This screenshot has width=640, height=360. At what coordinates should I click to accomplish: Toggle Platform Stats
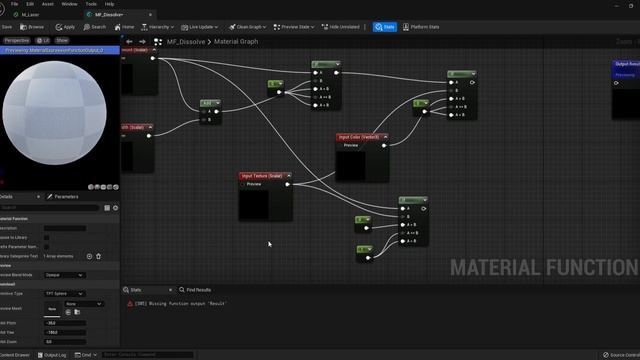421,27
